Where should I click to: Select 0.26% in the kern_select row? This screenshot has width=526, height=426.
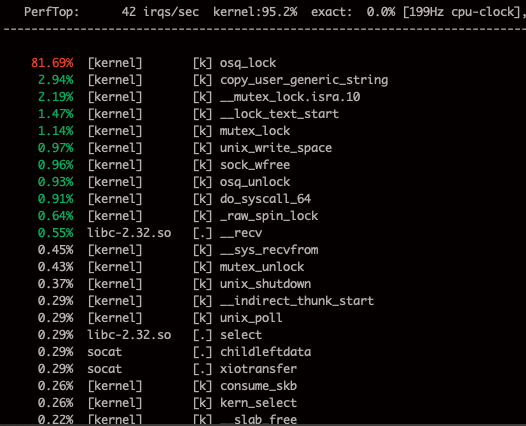pos(55,403)
